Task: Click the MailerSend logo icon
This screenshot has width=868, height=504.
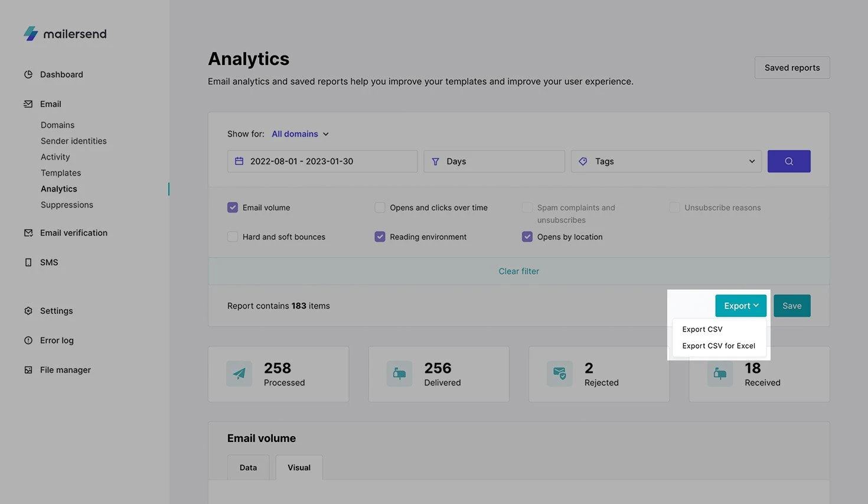Action: coord(31,34)
